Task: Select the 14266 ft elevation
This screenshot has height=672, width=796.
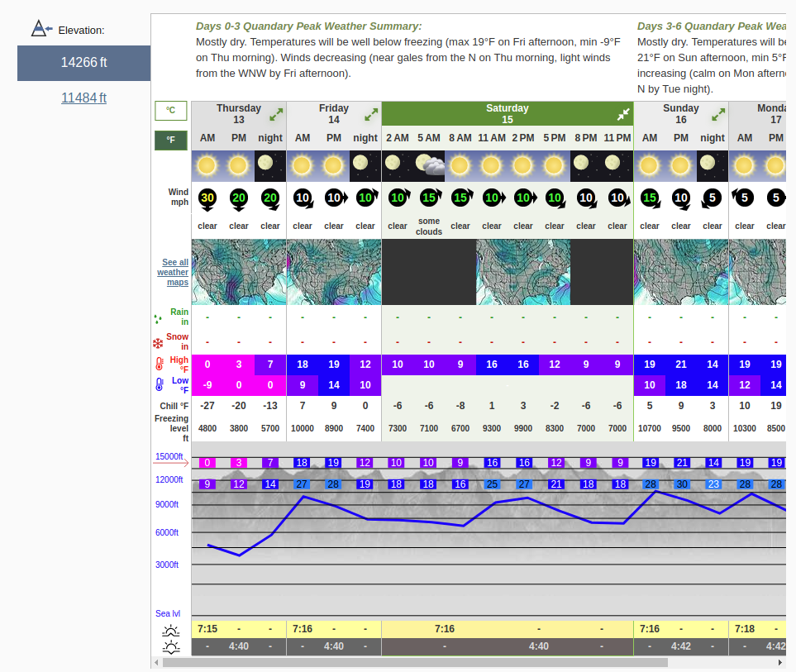Action: (83, 63)
